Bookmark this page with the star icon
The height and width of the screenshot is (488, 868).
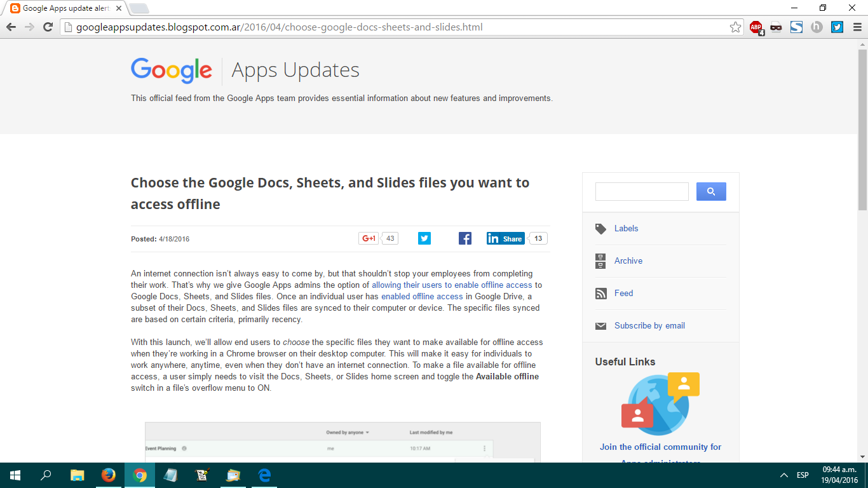pyautogui.click(x=735, y=27)
